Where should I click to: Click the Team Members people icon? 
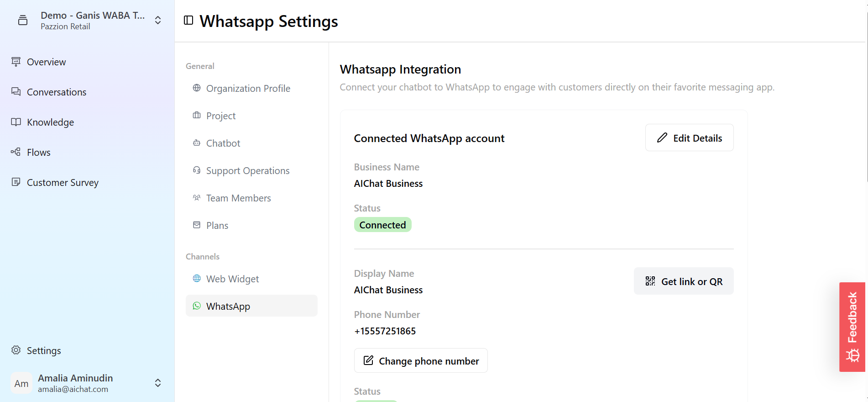coord(197,197)
